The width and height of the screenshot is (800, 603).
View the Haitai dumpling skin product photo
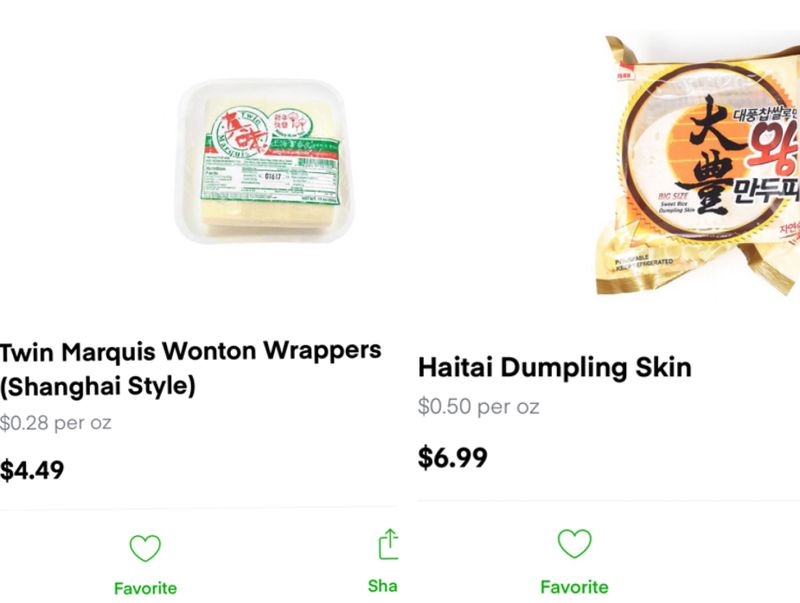(x=698, y=164)
